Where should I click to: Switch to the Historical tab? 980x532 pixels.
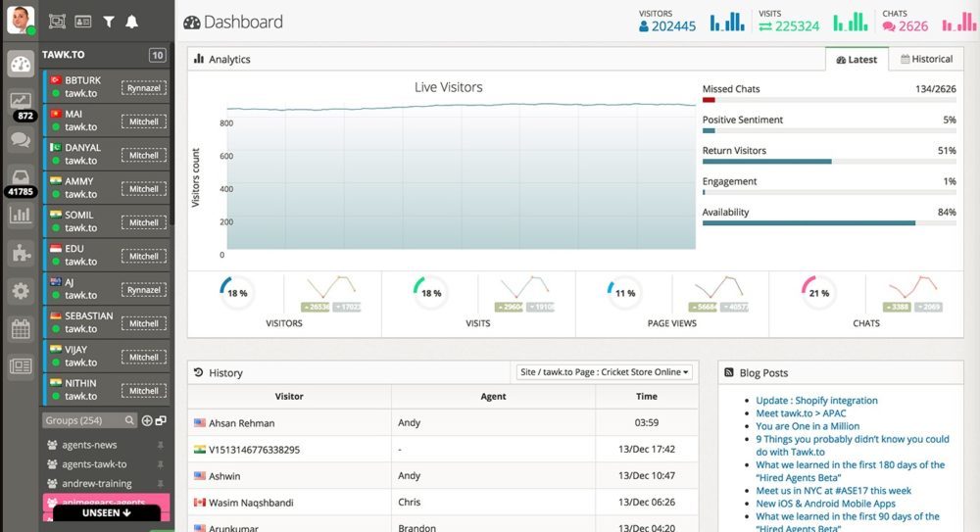[926, 59]
